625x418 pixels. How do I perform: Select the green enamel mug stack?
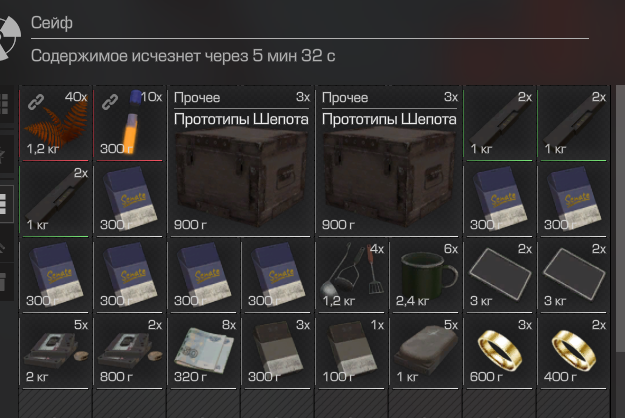(426, 275)
